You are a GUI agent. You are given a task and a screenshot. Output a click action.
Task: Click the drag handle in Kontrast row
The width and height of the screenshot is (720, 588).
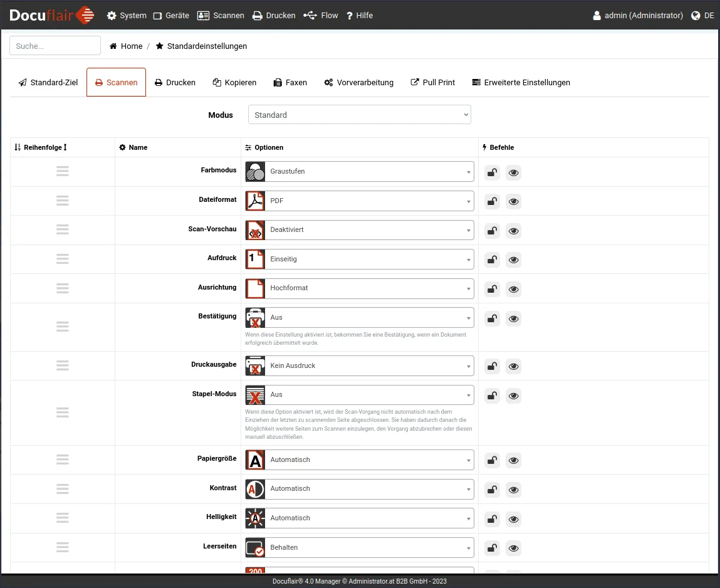point(62,489)
